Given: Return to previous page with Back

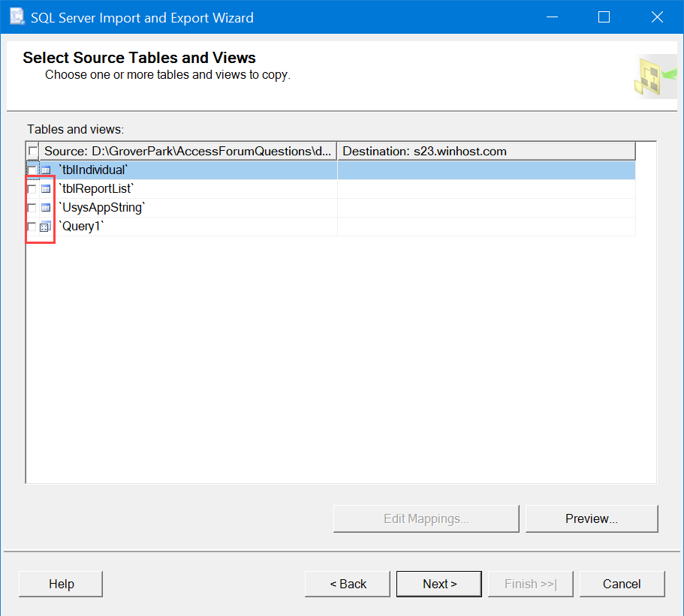Looking at the screenshot, I should click(x=348, y=584).
